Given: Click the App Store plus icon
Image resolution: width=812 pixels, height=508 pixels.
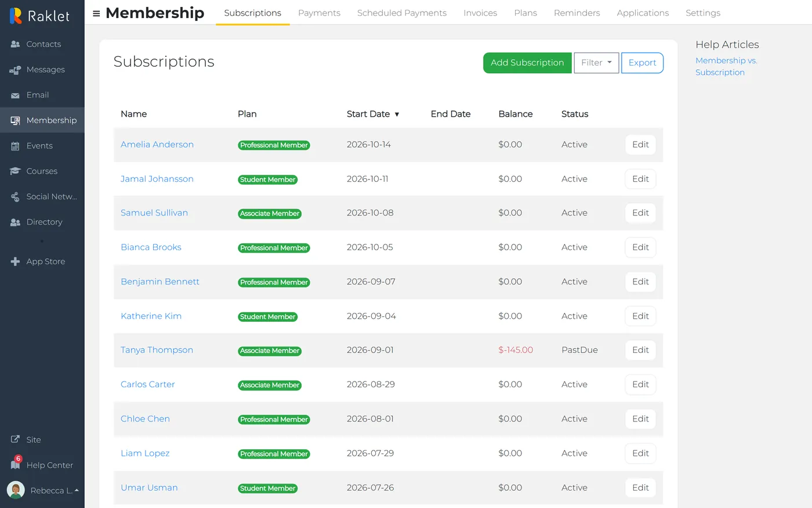Looking at the screenshot, I should point(16,261).
